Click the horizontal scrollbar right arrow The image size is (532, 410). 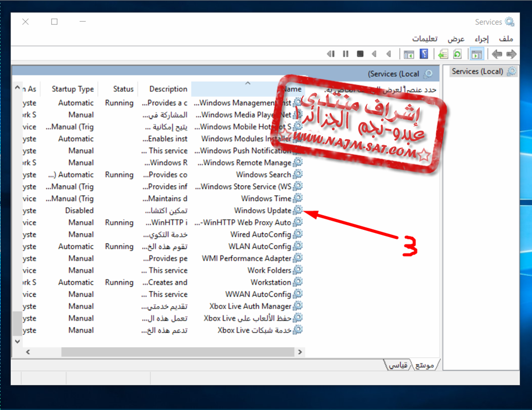tap(300, 352)
